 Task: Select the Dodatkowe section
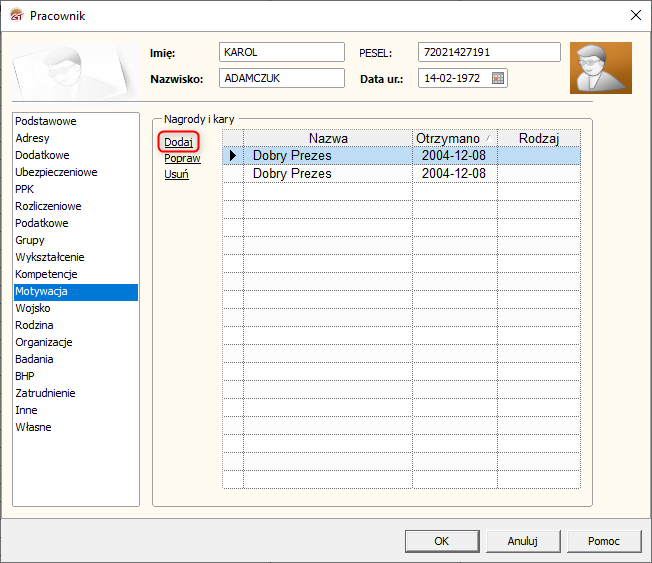coord(76,155)
